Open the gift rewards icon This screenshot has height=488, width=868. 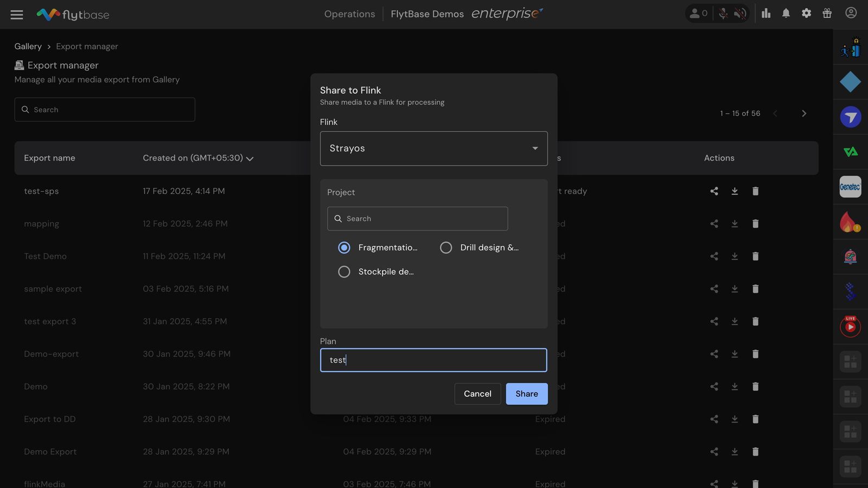(827, 14)
